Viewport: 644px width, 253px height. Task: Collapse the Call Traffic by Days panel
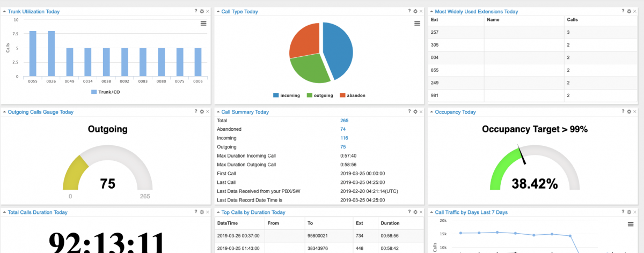pos(432,212)
